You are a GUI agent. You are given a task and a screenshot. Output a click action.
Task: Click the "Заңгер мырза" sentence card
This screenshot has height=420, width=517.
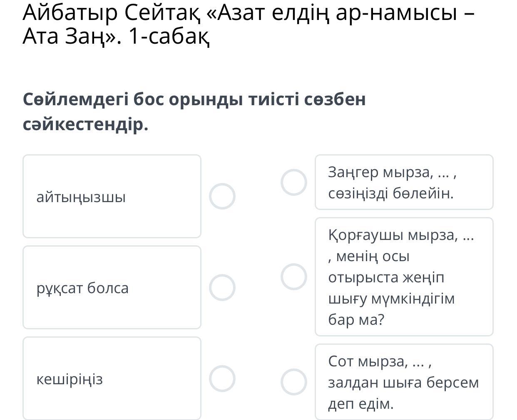404,182
